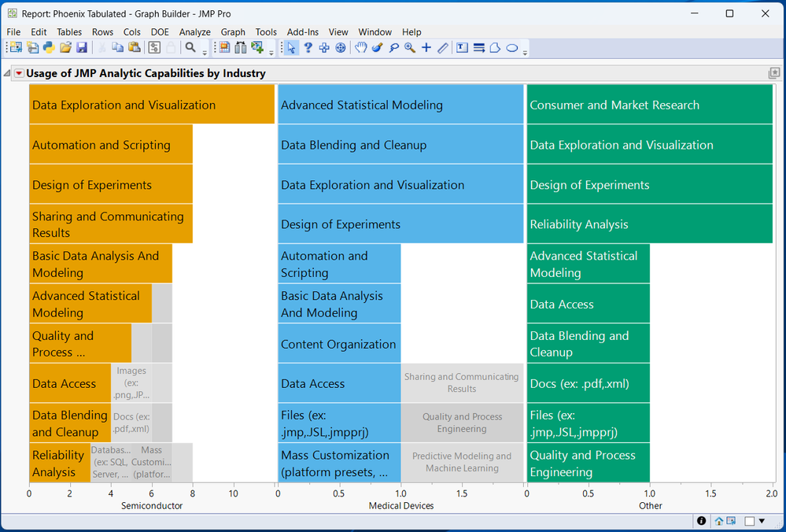This screenshot has height=532, width=786.
Task: Select the Text Annotation tool
Action: click(462, 48)
